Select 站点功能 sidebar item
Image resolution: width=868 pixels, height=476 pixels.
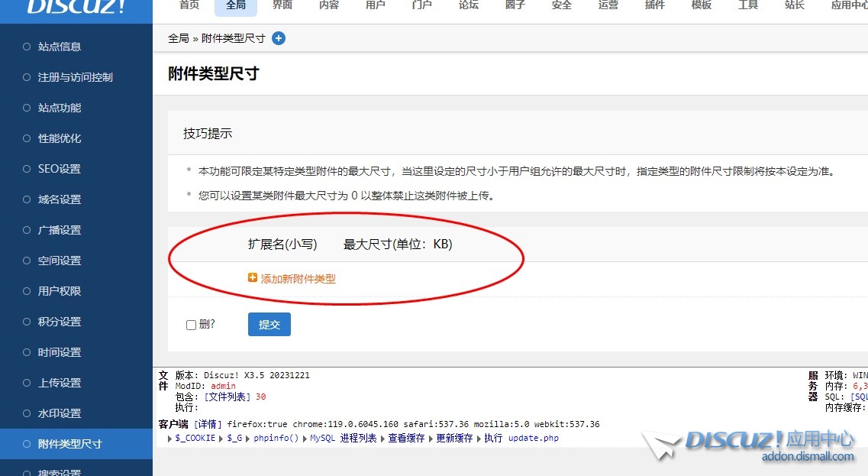tap(60, 108)
